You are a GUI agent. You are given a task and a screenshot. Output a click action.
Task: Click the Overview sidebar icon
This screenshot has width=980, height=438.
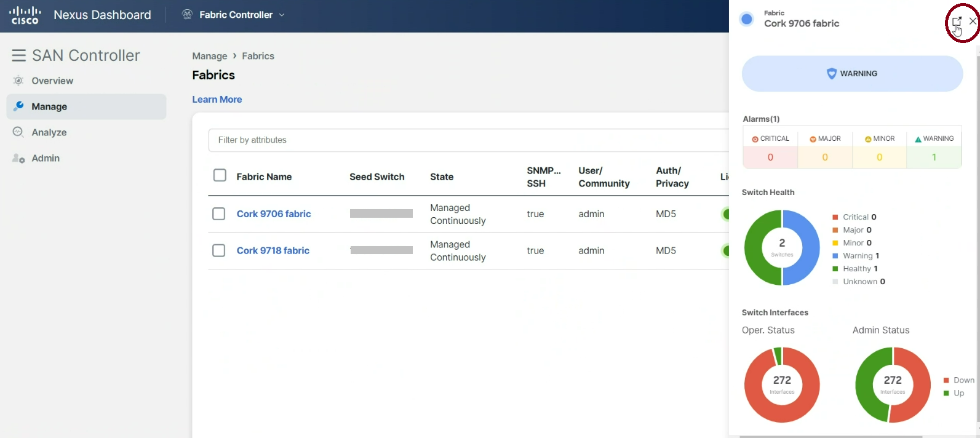click(18, 81)
